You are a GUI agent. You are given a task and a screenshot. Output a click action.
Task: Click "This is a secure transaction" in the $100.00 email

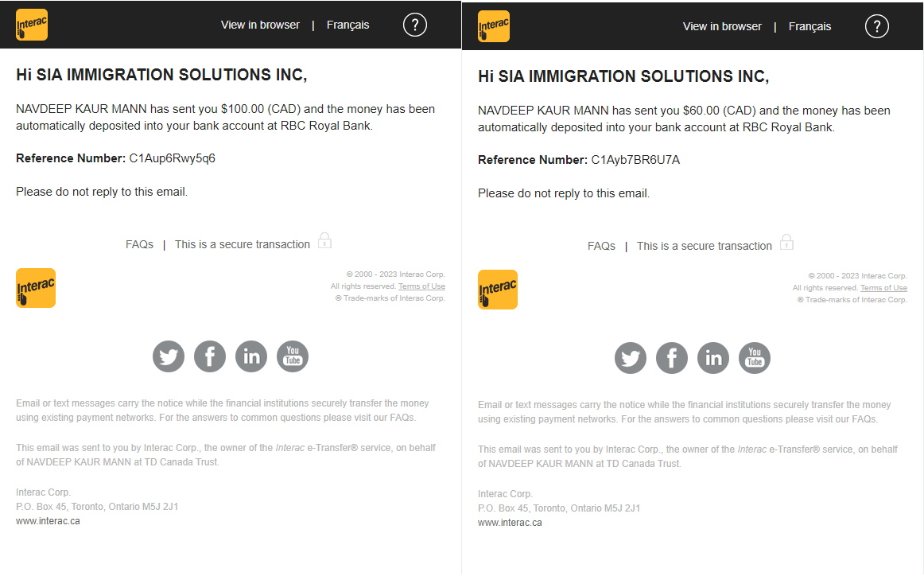pos(243,245)
